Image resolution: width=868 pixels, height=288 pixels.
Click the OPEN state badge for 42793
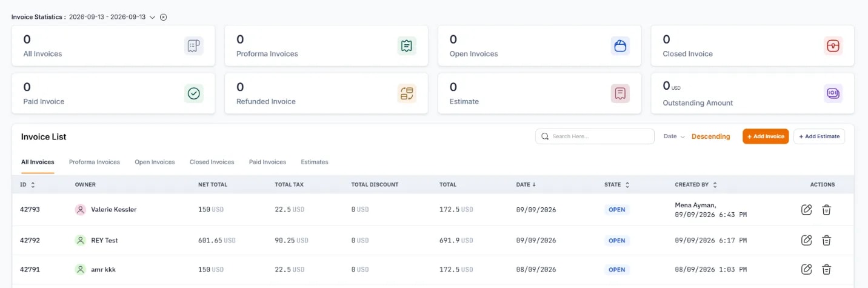click(616, 210)
